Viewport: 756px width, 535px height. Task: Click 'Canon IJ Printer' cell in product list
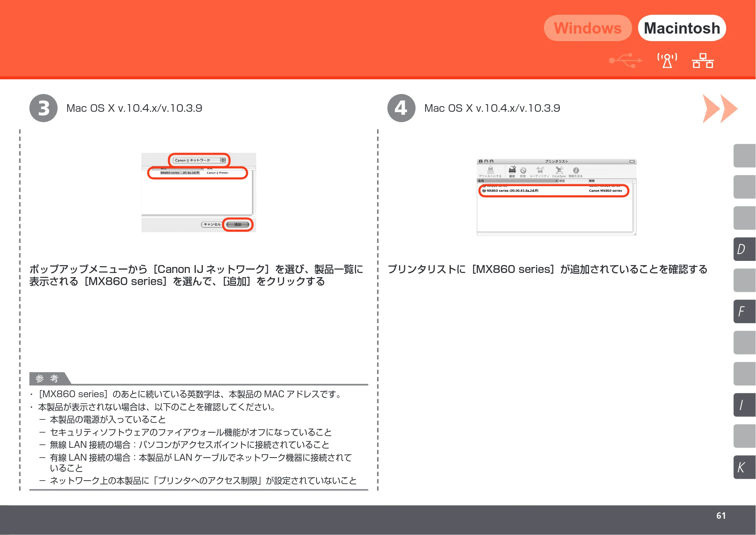point(218,173)
